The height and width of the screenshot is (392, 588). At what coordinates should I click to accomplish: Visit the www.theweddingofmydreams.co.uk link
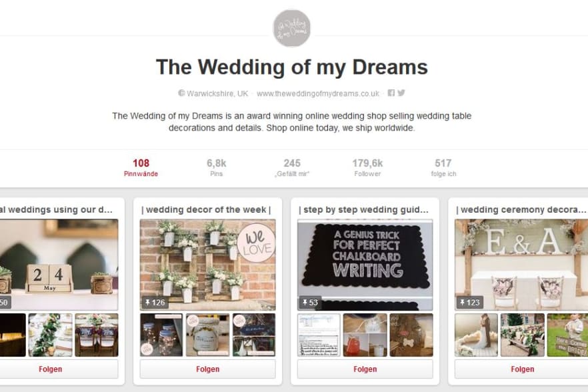pyautogui.click(x=318, y=93)
